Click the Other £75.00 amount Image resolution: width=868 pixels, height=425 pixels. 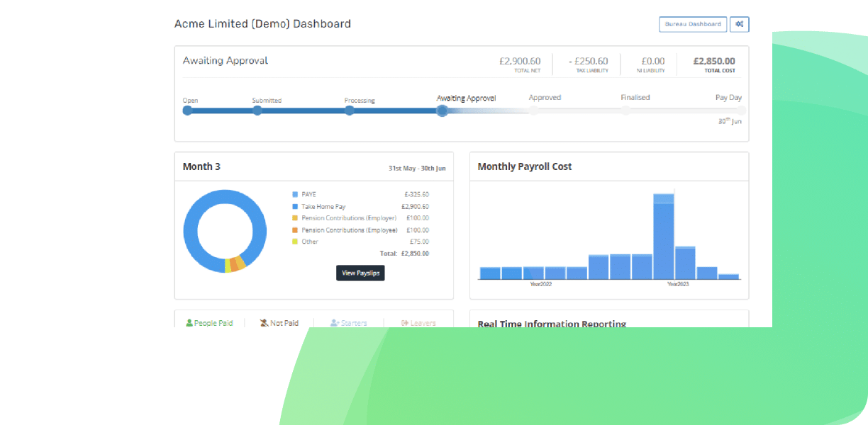pyautogui.click(x=419, y=242)
